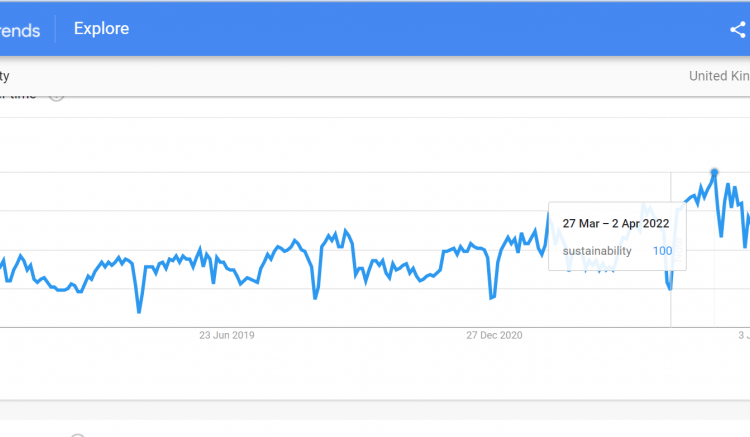Open the Trends logo home link
750x437 pixels.
coord(19,31)
